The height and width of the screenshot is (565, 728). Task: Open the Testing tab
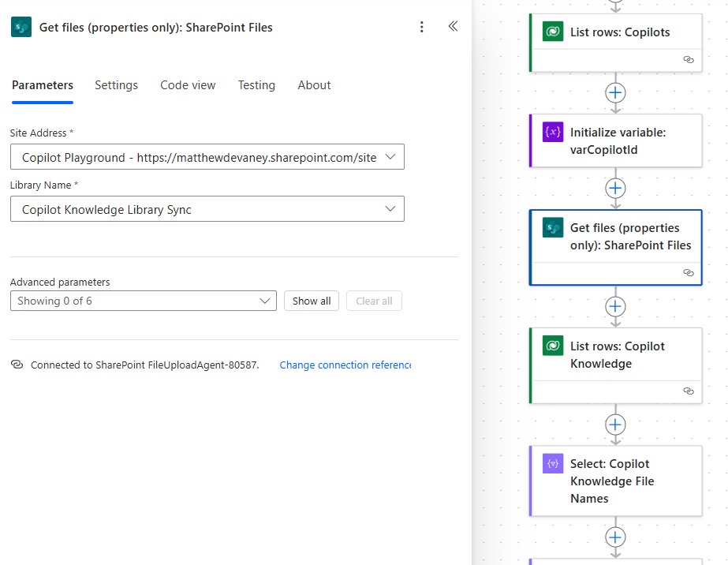tap(256, 85)
